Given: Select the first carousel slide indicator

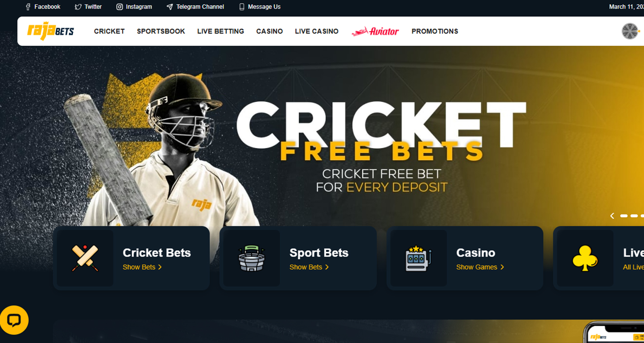Looking at the screenshot, I should pyautogui.click(x=624, y=216).
